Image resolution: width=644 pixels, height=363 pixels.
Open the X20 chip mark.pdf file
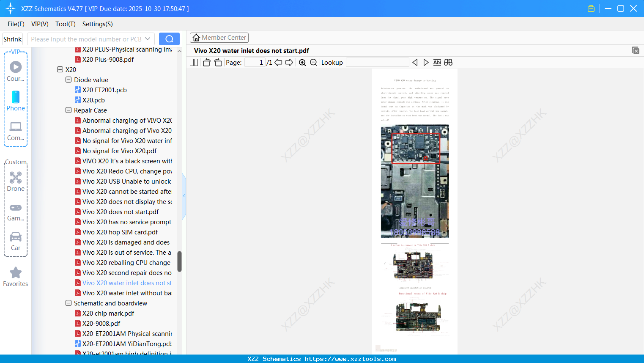click(108, 313)
